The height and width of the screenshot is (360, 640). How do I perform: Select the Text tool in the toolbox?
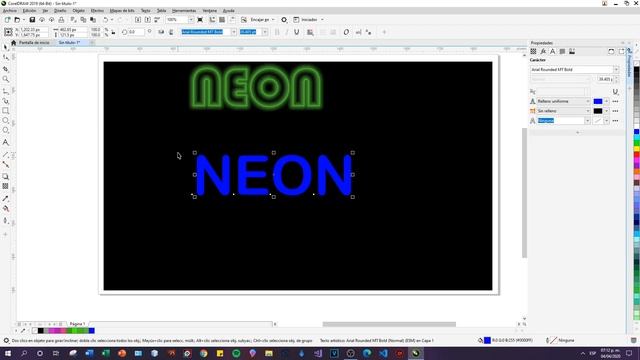[x=6, y=142]
